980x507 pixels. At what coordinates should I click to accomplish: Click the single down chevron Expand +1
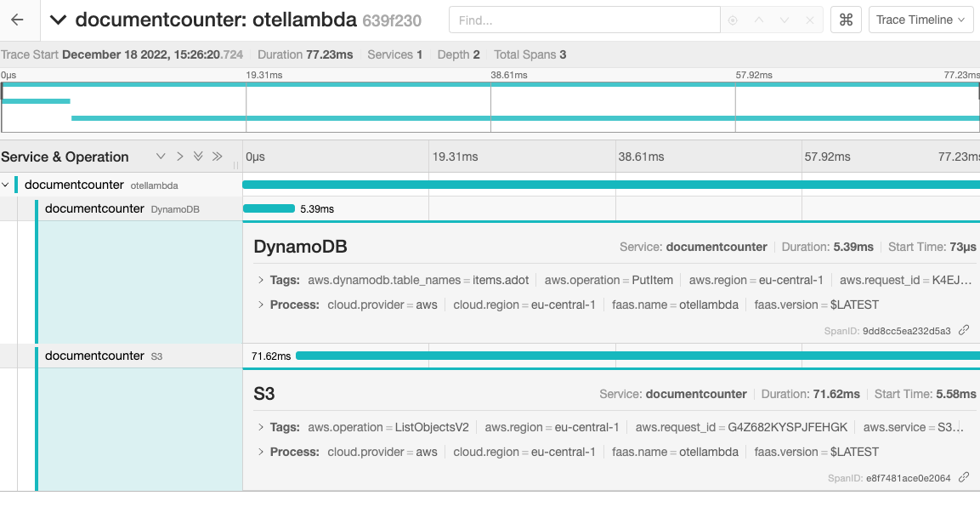[x=161, y=157]
